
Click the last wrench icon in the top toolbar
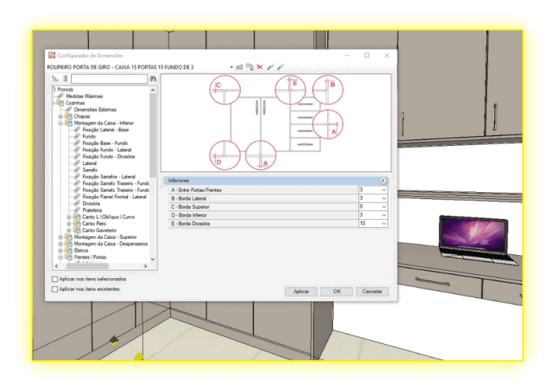280,67
